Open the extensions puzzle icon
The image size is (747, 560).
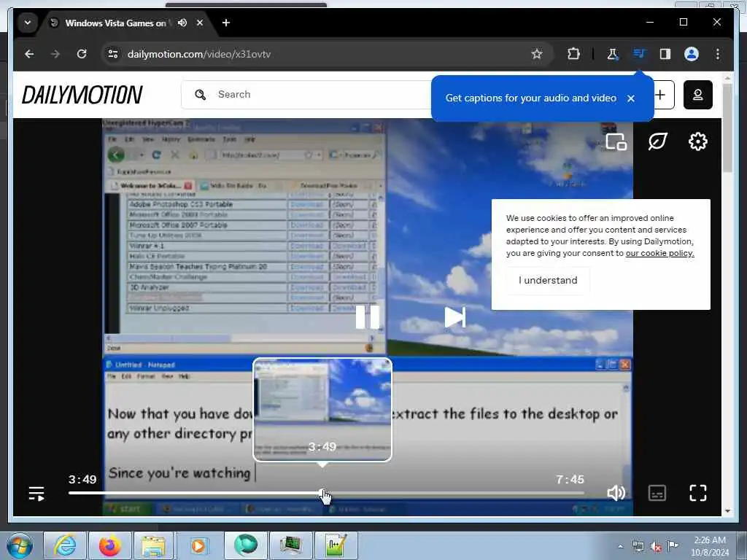pos(573,54)
